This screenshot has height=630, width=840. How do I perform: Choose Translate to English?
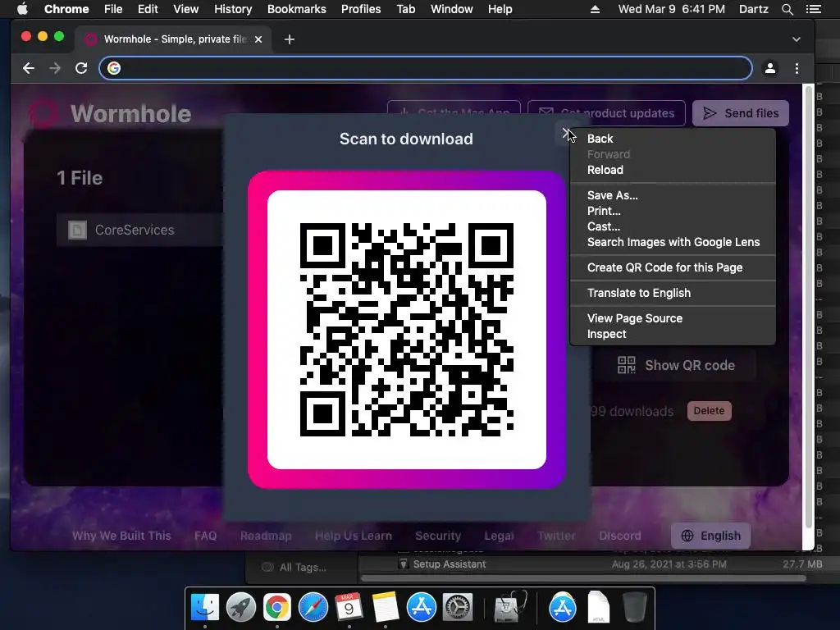(x=673, y=293)
